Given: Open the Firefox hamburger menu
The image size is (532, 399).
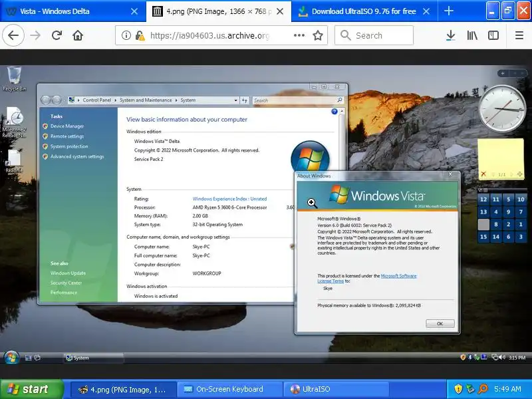Looking at the screenshot, I should coord(519,35).
